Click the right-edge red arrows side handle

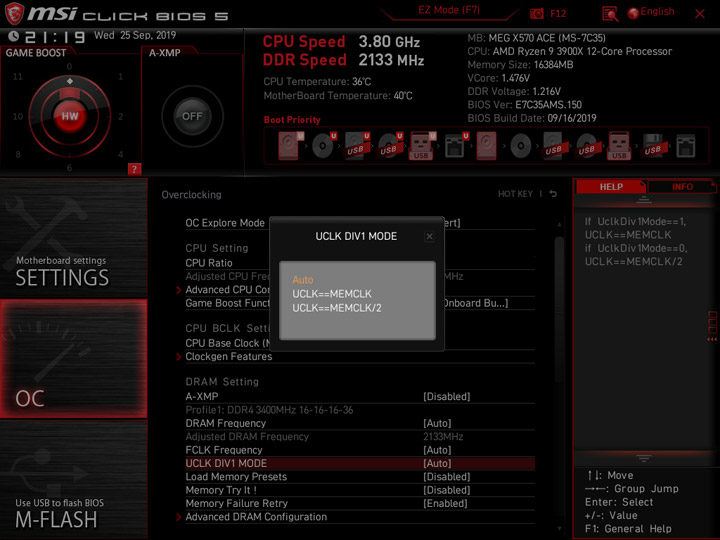pyautogui.click(x=712, y=326)
